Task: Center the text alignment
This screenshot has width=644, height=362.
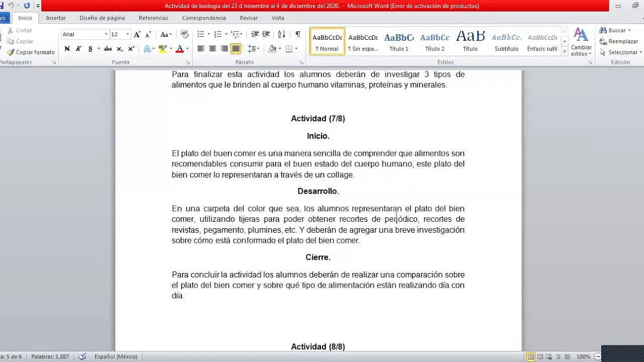Action: [212, 49]
